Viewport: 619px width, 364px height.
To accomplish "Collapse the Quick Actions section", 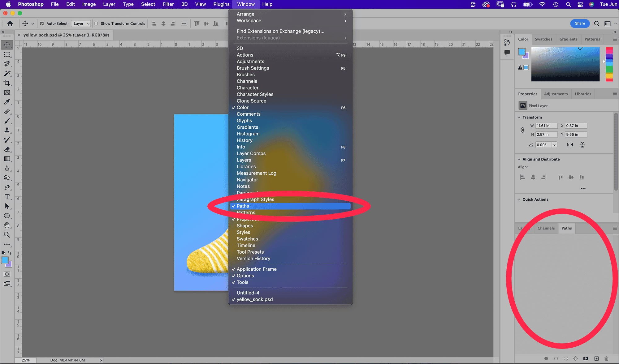I will point(519,199).
